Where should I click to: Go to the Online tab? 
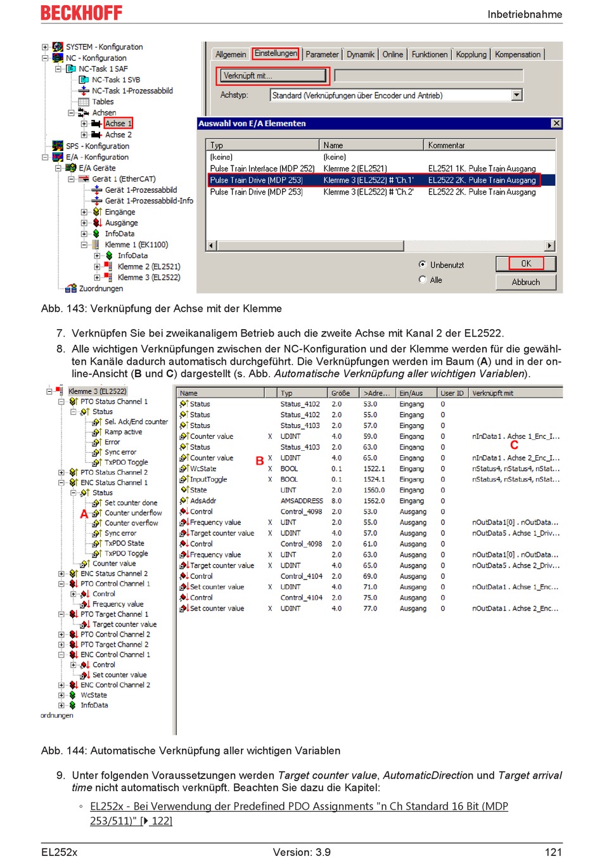point(393,55)
